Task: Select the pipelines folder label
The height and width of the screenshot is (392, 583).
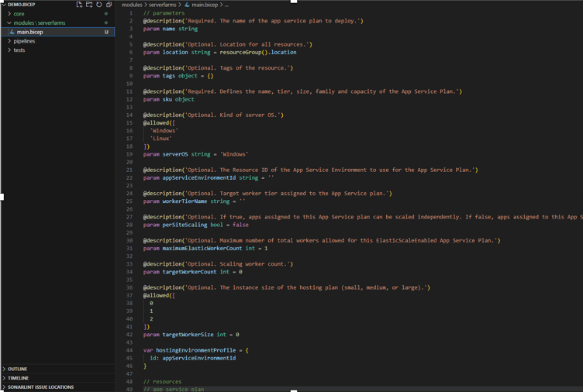Action: pyautogui.click(x=24, y=41)
